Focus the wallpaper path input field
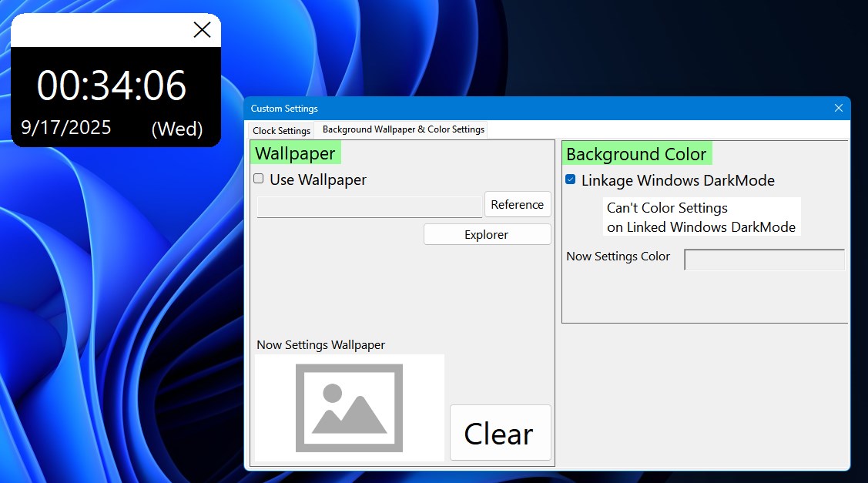Screen dimensions: 868x483 click(369, 207)
